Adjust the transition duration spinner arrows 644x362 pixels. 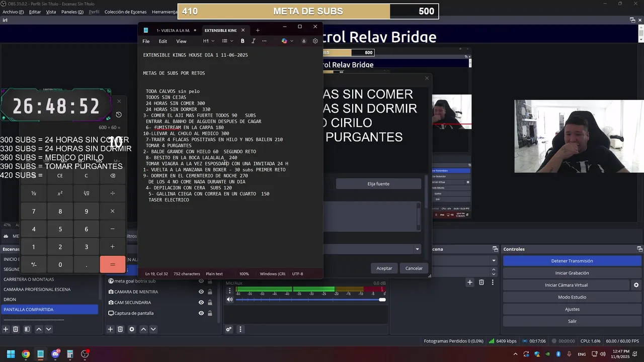pyautogui.click(x=494, y=272)
